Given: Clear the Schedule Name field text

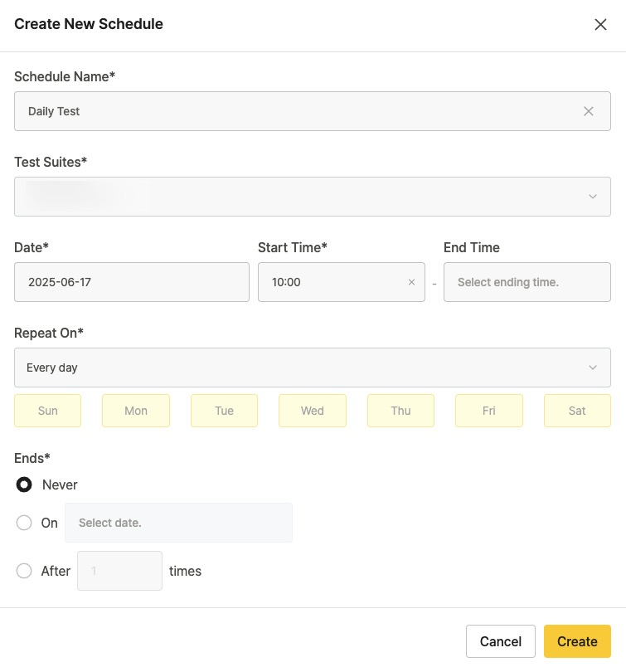Looking at the screenshot, I should 589,111.
